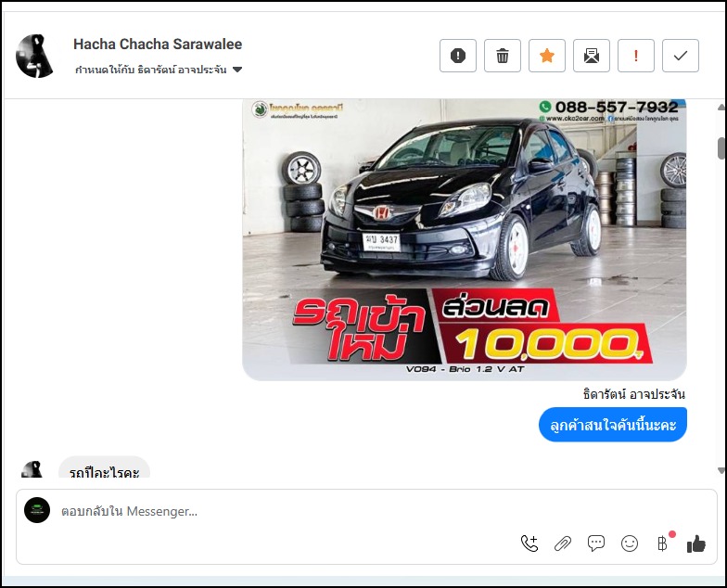Screen dimensions: 727x588
Task: Click the page avatar beside reply box
Action: [37, 510]
